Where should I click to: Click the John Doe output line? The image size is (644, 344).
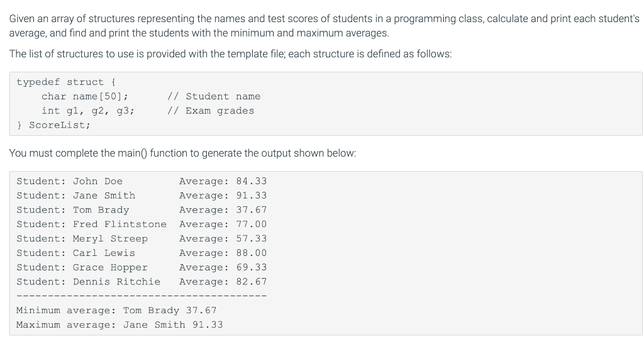[x=142, y=182]
